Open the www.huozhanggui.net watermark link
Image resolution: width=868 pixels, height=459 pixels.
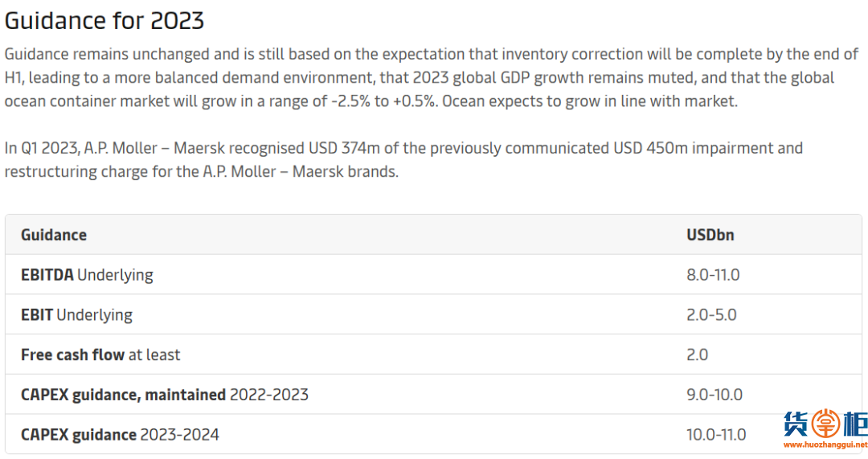(825, 444)
